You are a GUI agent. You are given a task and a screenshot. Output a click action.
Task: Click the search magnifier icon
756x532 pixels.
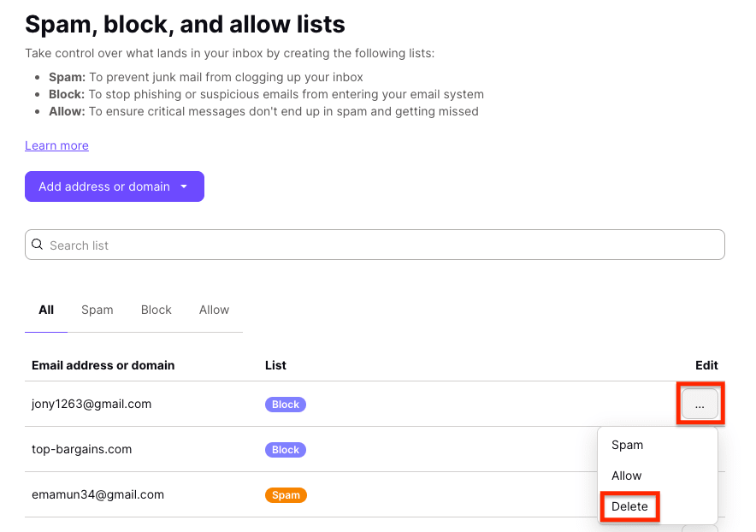click(x=38, y=245)
